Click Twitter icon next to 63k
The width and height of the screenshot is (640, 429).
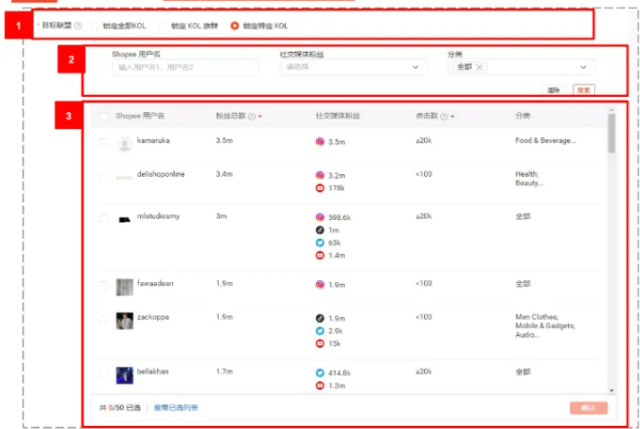click(x=320, y=242)
